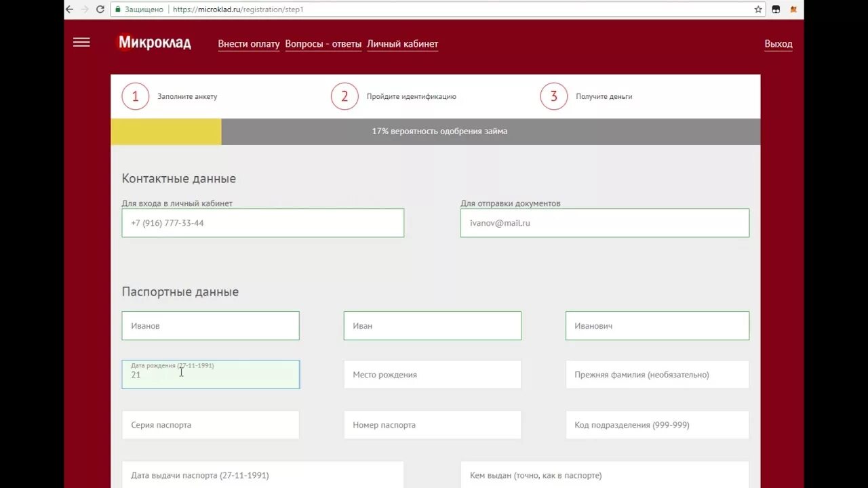Image resolution: width=868 pixels, height=488 pixels.
Task: Reload the page with the refresh icon
Action: pos(100,9)
